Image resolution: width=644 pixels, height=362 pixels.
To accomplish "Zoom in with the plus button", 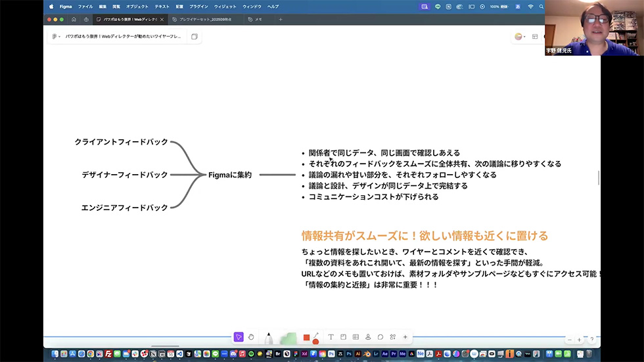I will [579, 340].
